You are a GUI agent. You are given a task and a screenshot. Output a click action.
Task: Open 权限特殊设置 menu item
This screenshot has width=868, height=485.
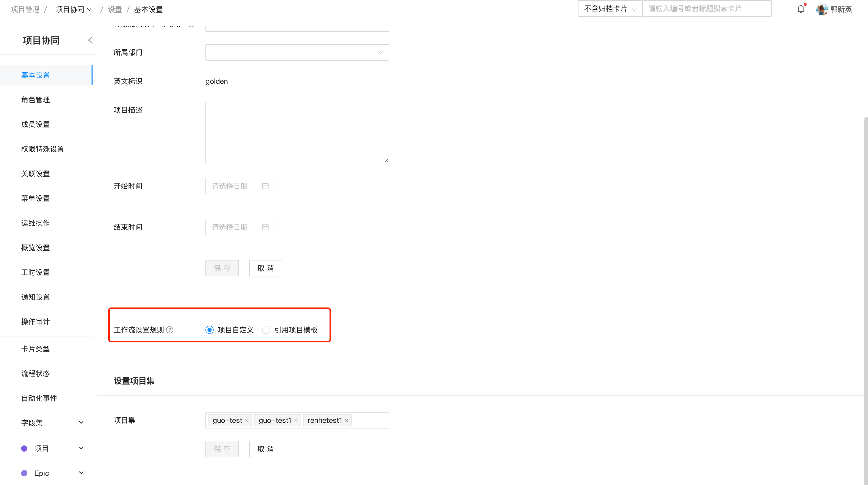coord(42,149)
